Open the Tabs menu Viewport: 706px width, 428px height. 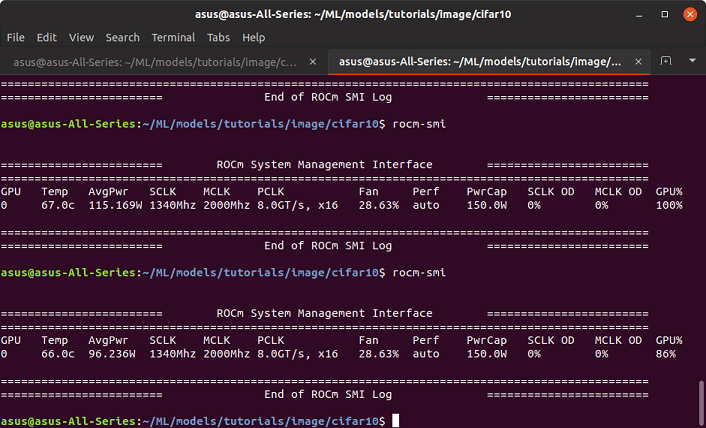(218, 38)
